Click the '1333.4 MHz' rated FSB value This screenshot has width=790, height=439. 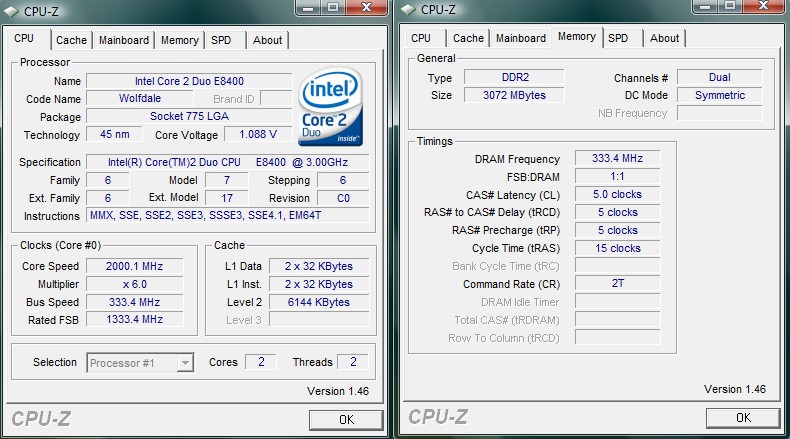(x=135, y=320)
